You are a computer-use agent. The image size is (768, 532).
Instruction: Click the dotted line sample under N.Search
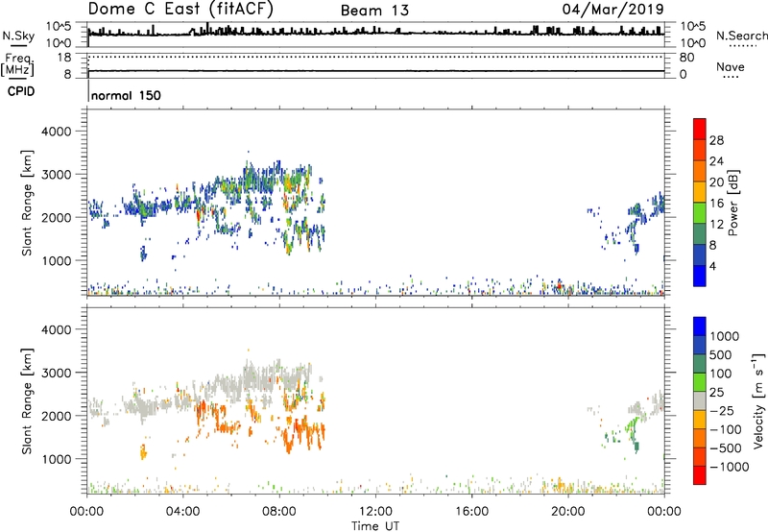[742, 46]
